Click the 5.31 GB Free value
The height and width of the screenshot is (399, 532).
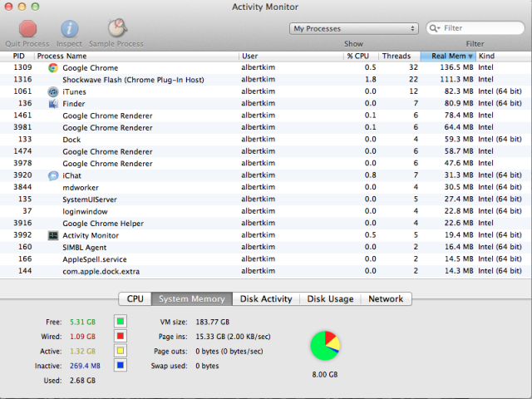(82, 322)
